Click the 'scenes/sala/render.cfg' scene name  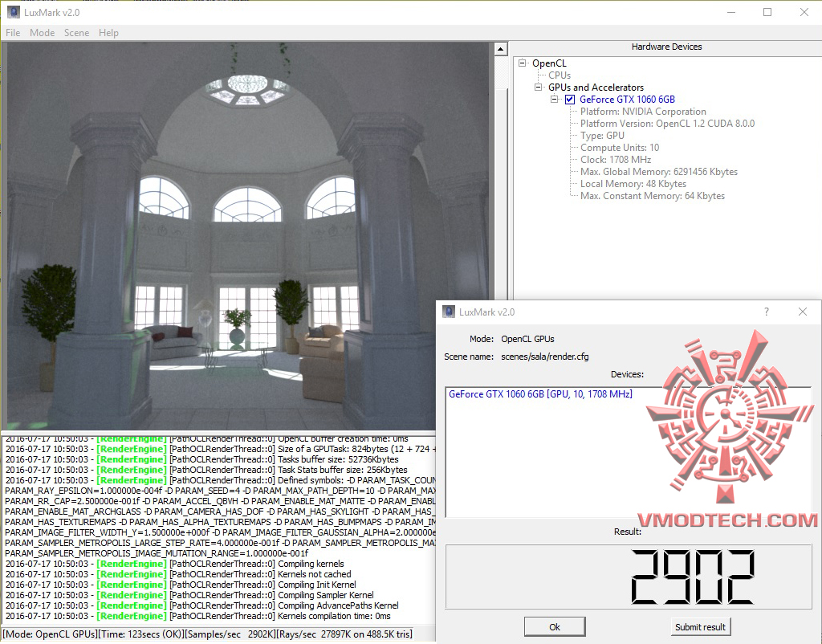(545, 357)
